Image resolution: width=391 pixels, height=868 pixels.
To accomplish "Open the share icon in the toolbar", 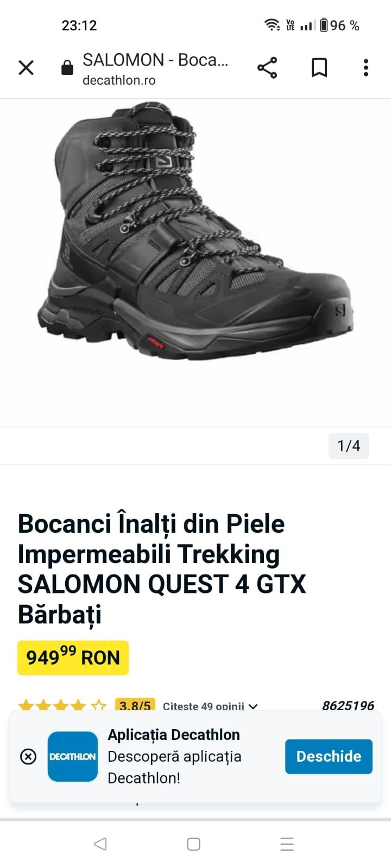I will tap(267, 68).
